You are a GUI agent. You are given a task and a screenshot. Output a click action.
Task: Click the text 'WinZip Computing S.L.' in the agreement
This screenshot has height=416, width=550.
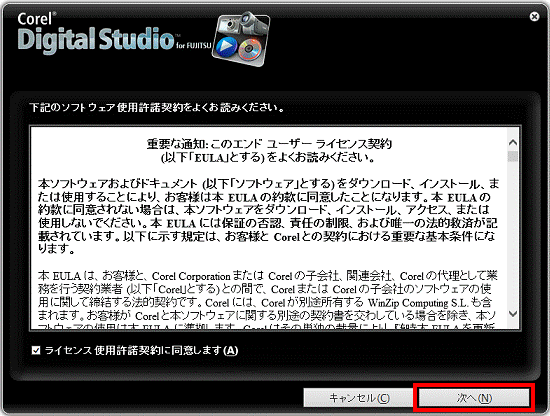pos(418,302)
